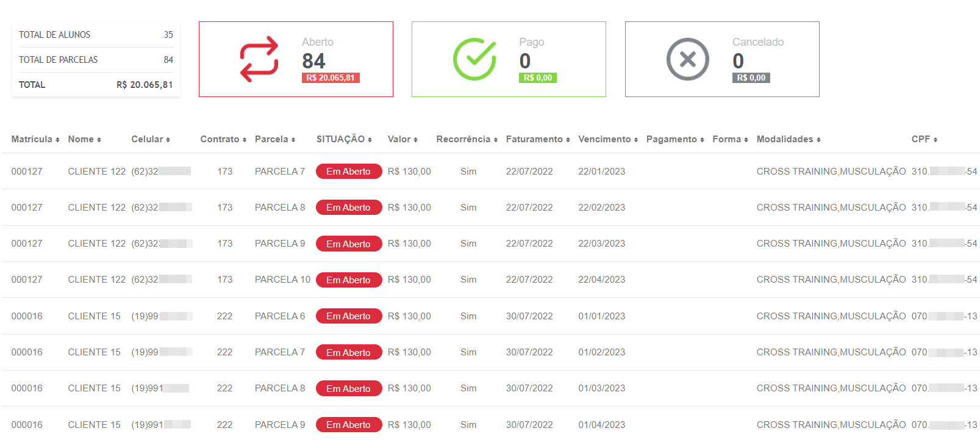Sort the table by Modalidades column
This screenshot has width=980, height=442.
789,139
